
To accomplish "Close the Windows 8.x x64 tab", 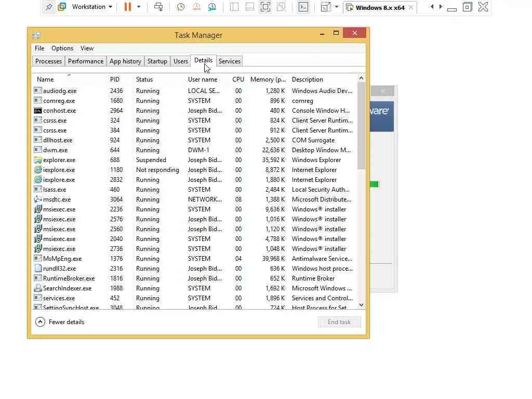I will click(x=411, y=7).
